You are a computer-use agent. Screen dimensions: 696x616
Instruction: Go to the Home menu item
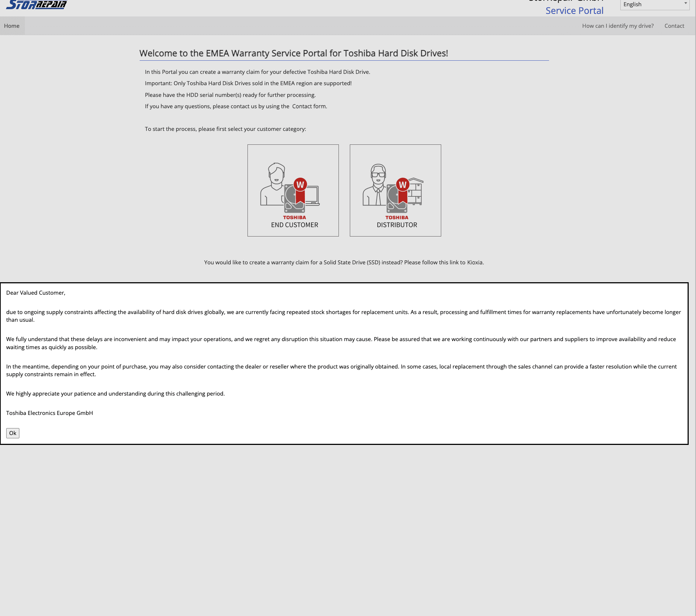tap(12, 26)
